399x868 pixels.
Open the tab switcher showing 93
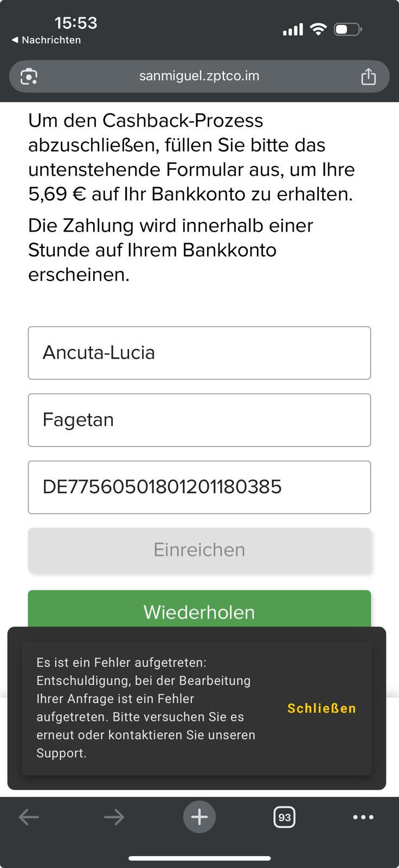point(285,817)
